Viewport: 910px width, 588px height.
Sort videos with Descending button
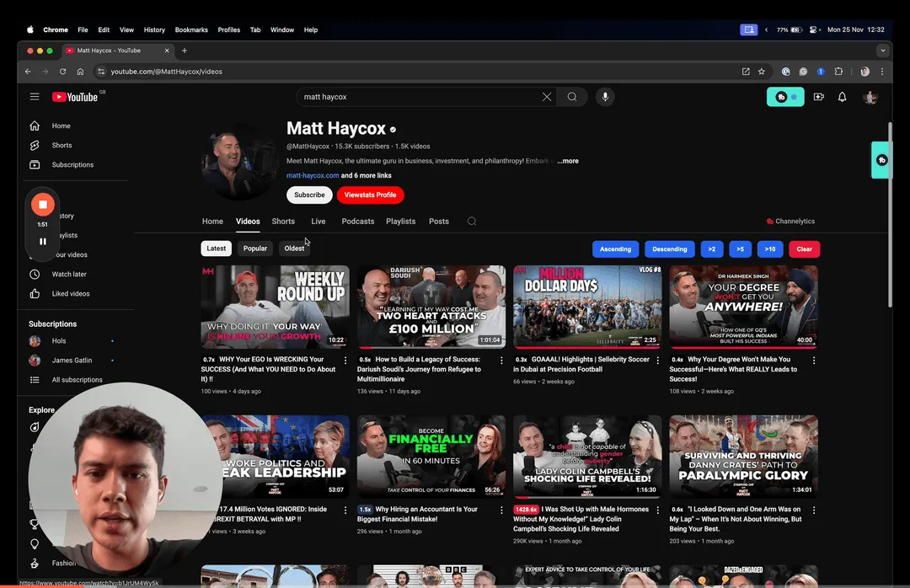(x=669, y=249)
